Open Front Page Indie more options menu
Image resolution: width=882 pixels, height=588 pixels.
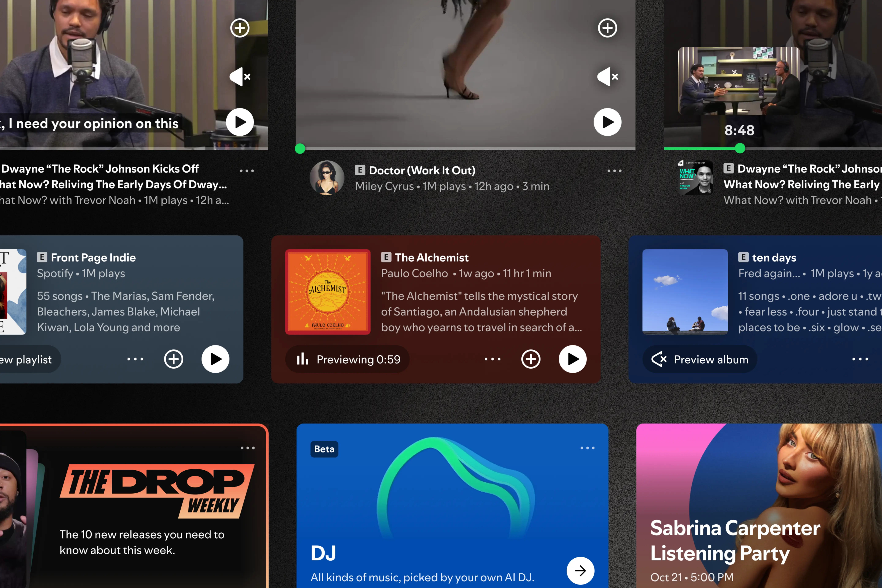(x=135, y=359)
